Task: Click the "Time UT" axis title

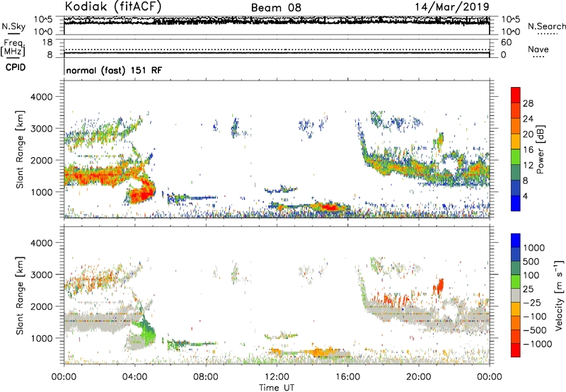Action: pos(277,388)
